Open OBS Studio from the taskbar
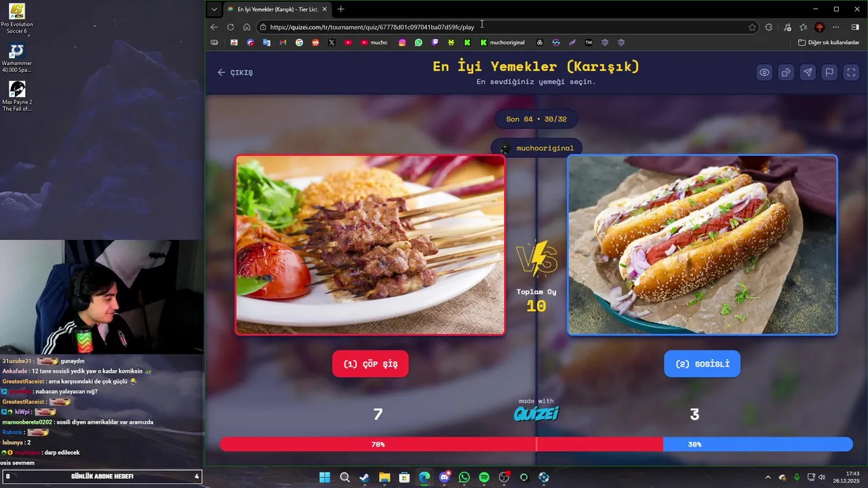The width and height of the screenshot is (868, 488). [504, 477]
